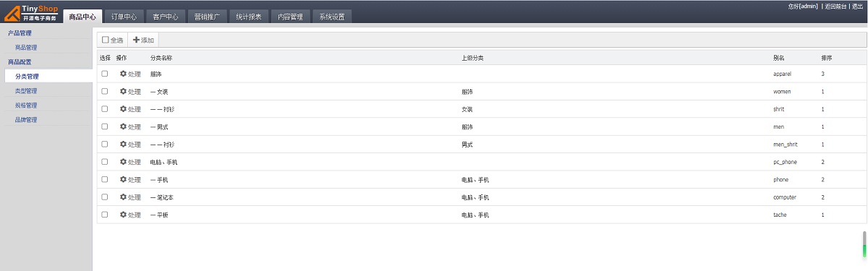
Task: Click gear icon for 笔记本 row
Action: click(123, 197)
